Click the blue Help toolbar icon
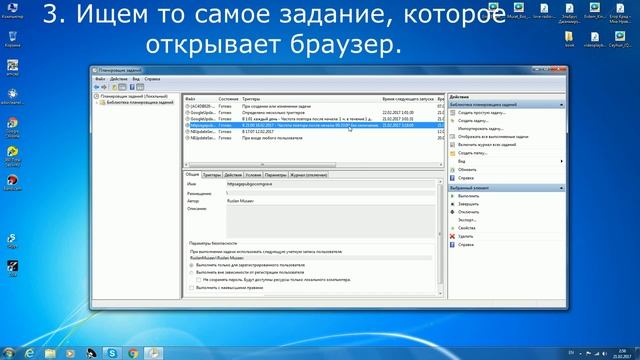The image size is (640, 360). click(x=132, y=87)
